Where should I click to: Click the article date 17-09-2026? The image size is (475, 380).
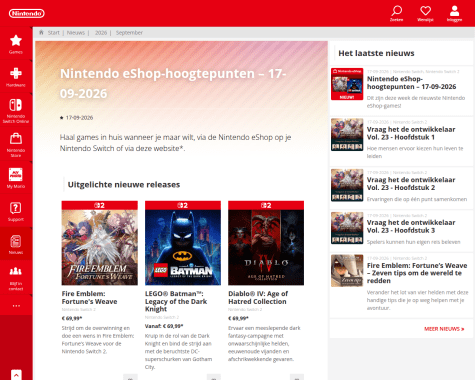79,118
